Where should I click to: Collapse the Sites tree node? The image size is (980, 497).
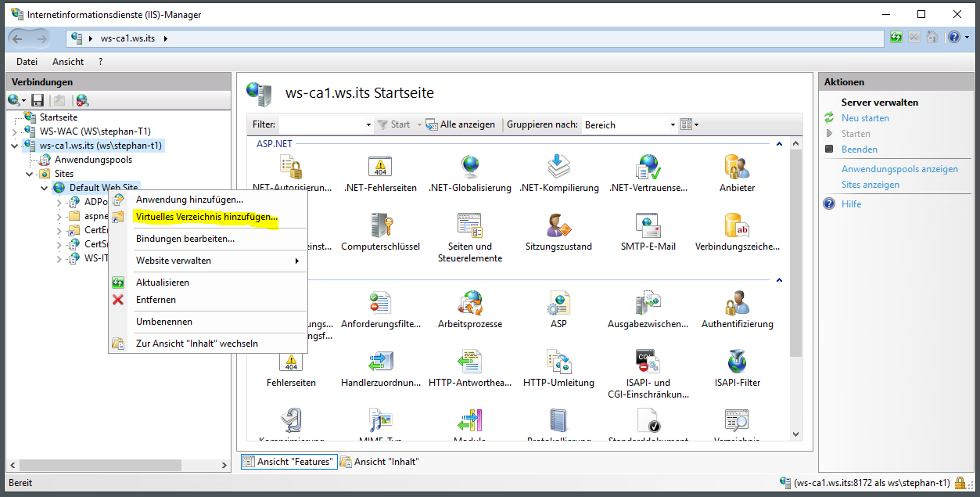(x=30, y=174)
